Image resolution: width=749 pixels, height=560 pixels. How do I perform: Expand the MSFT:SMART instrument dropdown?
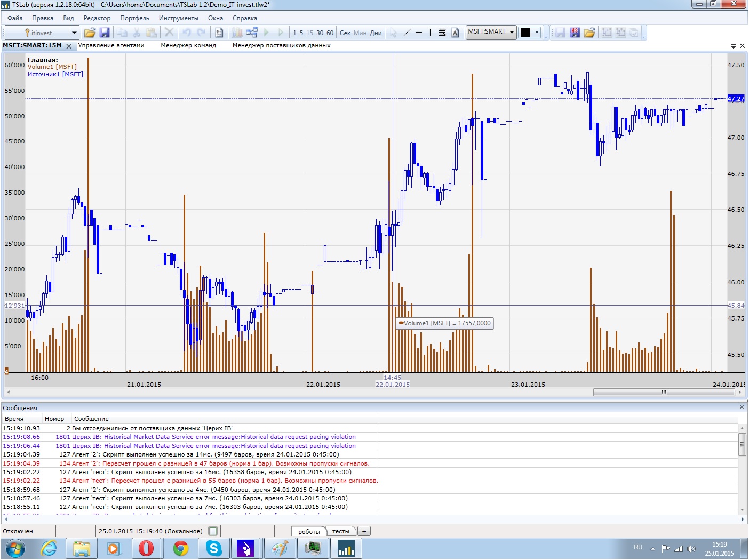pyautogui.click(x=512, y=33)
